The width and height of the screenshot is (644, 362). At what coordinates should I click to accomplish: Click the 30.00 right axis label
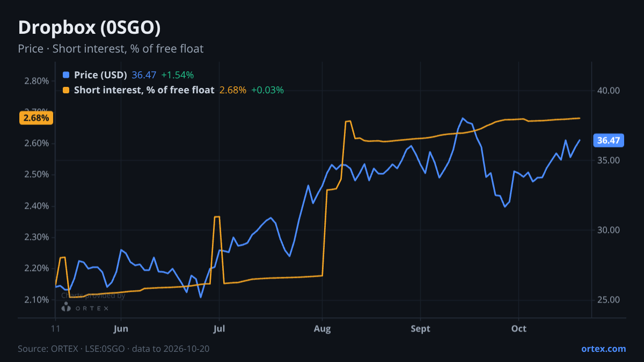[609, 230]
